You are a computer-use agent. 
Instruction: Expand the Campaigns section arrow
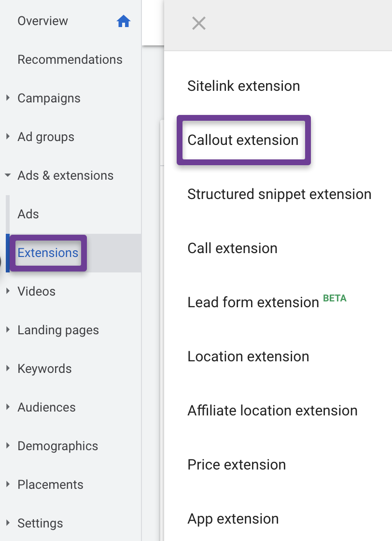[x=8, y=98]
